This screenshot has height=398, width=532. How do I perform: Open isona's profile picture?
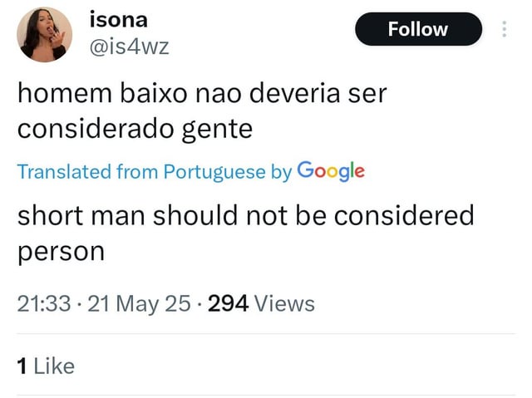click(x=44, y=35)
